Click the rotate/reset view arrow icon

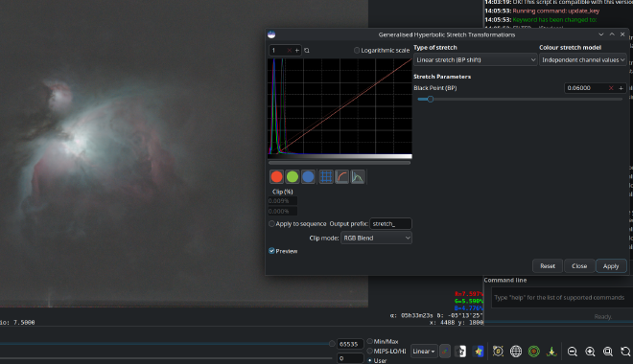pos(625,352)
